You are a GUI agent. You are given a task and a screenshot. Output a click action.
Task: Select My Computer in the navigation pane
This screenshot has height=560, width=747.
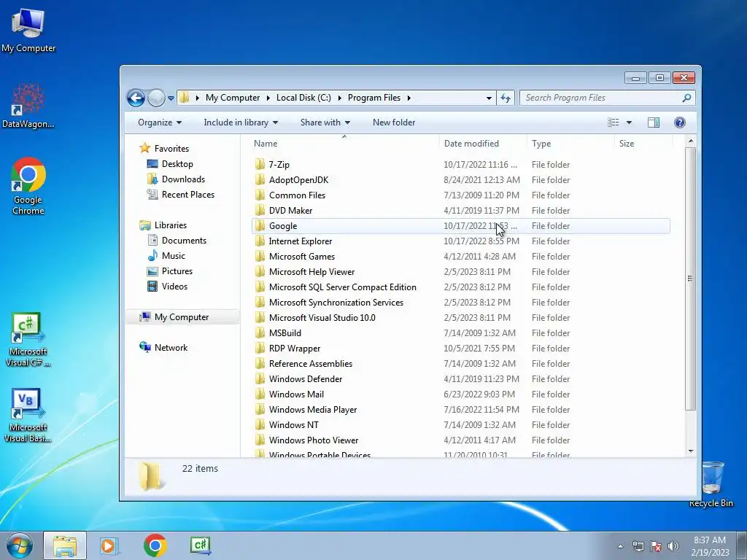(x=182, y=317)
